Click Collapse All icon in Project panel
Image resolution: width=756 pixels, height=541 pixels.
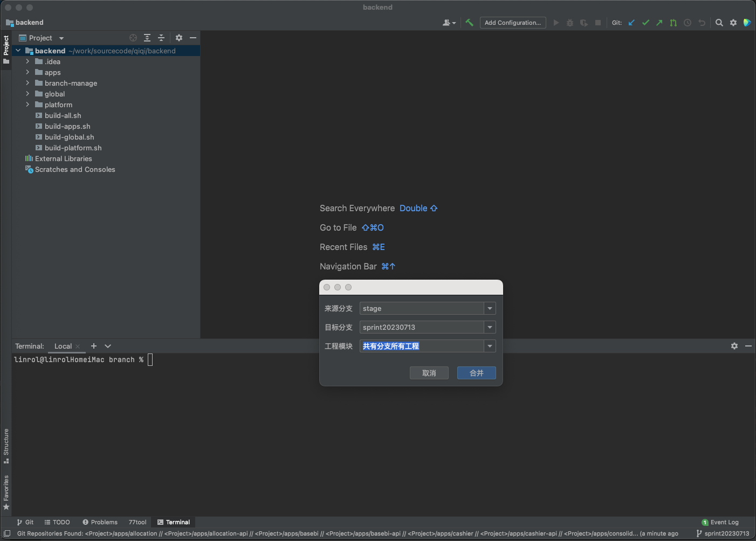pyautogui.click(x=161, y=38)
